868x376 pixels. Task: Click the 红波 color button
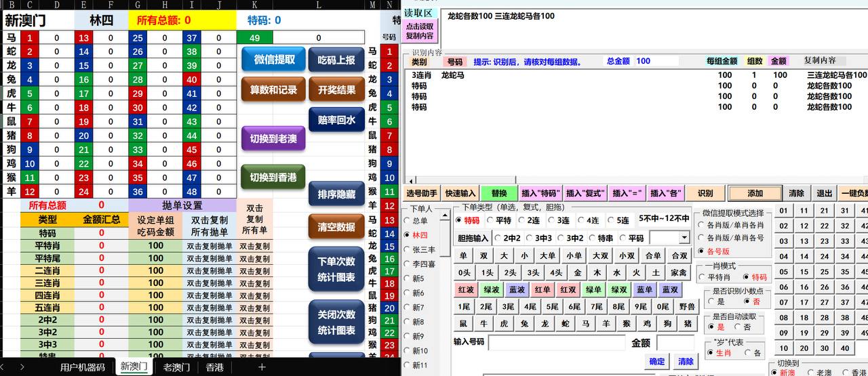(466, 289)
